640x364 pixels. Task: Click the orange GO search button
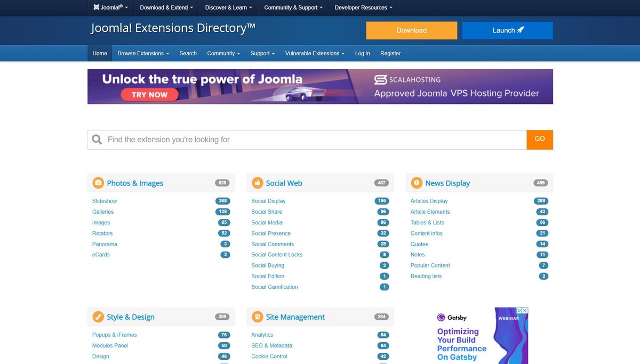(x=540, y=139)
